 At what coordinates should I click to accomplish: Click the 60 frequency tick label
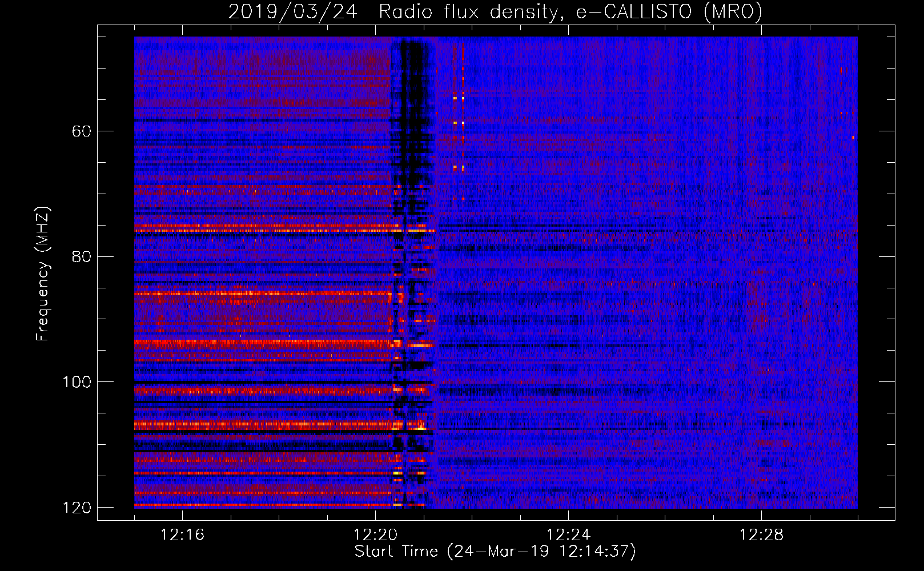pyautogui.click(x=82, y=131)
